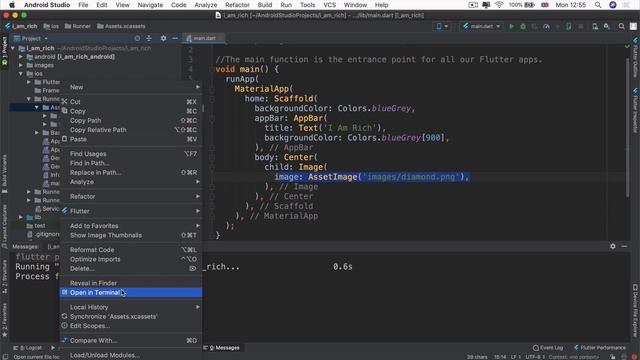Switch to the main.dart editor tab
This screenshot has width=640, height=360.
(204, 38)
